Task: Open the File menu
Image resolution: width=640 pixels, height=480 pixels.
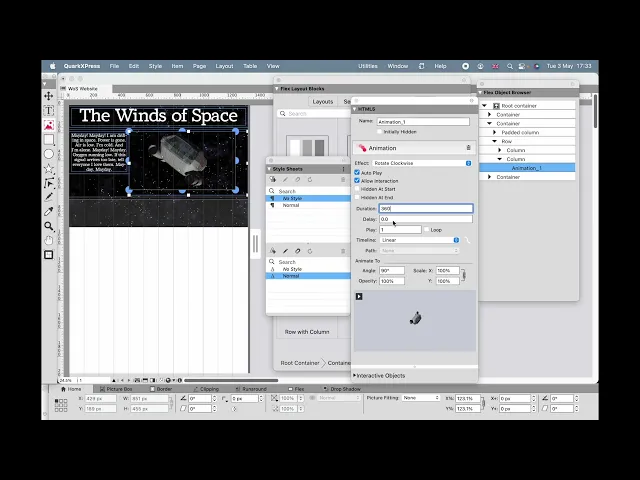Action: (x=114, y=66)
